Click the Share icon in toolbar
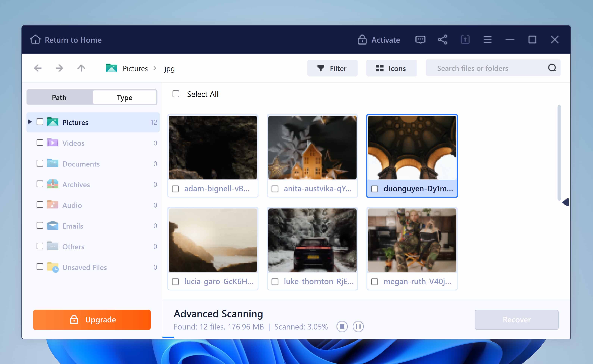593x364 pixels. click(x=443, y=39)
